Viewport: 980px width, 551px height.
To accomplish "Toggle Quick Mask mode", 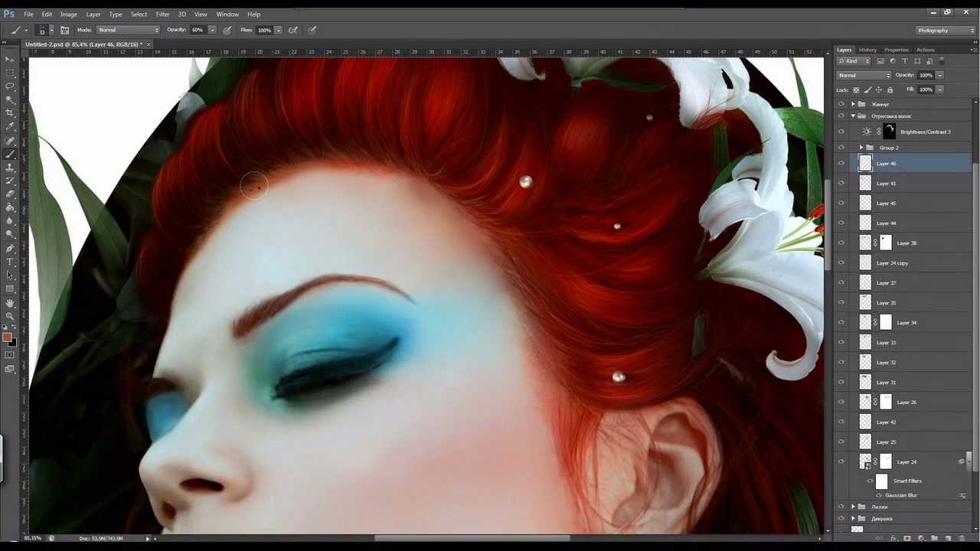I will [10, 355].
